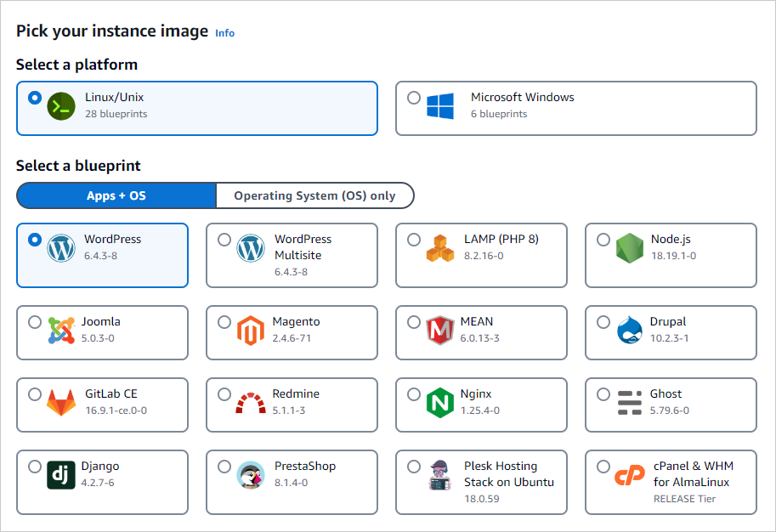Click the GitLab fox icon
This screenshot has width=776, height=532.
(x=61, y=402)
